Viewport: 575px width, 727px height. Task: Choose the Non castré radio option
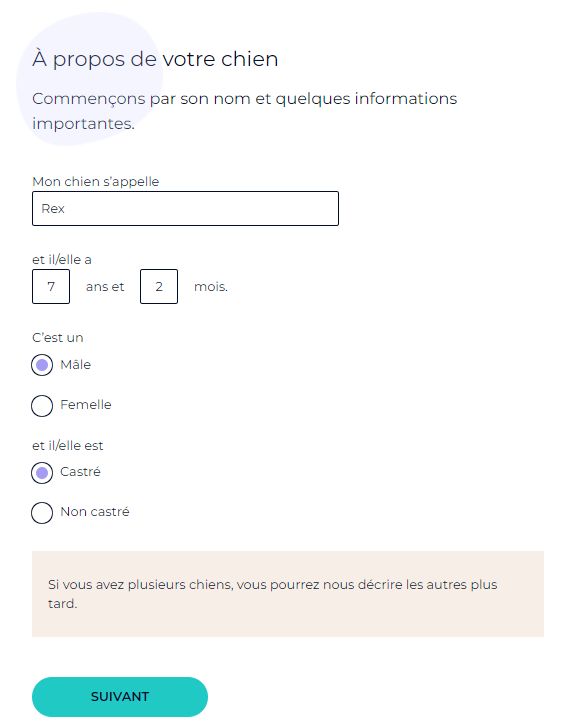point(42,513)
